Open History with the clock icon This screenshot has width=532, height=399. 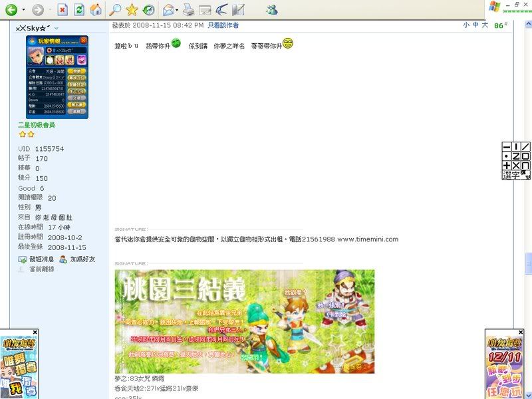[x=148, y=10]
